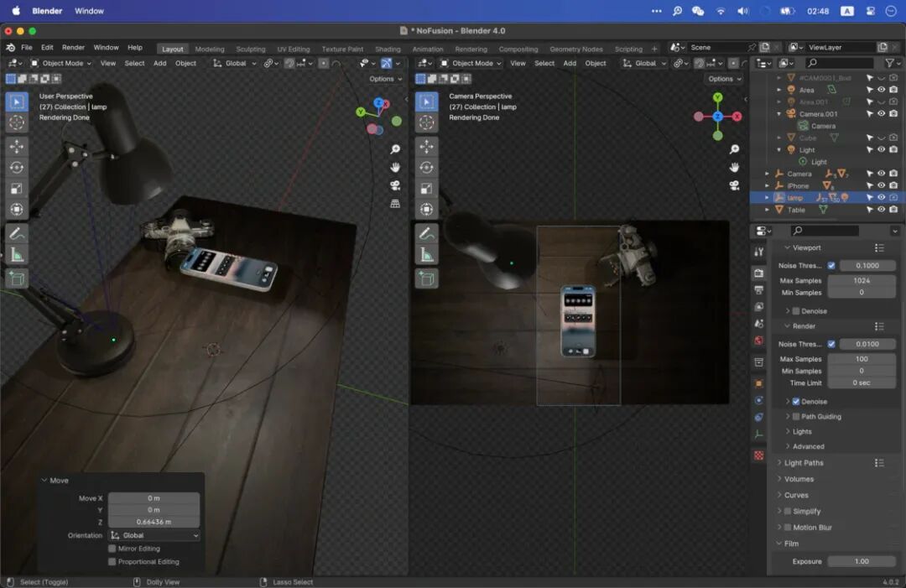This screenshot has width=906, height=588.
Task: Expand the lamp item in the outliner
Action: point(767,198)
